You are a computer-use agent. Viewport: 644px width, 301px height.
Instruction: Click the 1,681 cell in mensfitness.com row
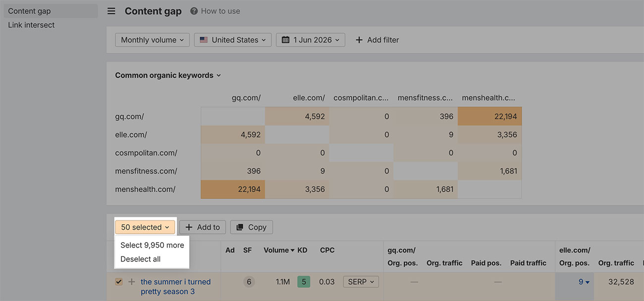click(x=489, y=171)
